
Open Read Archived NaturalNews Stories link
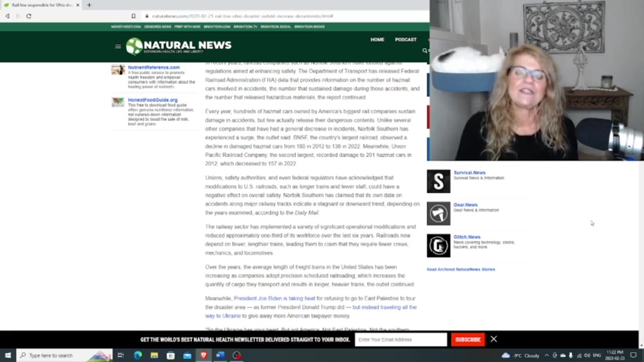click(x=461, y=269)
